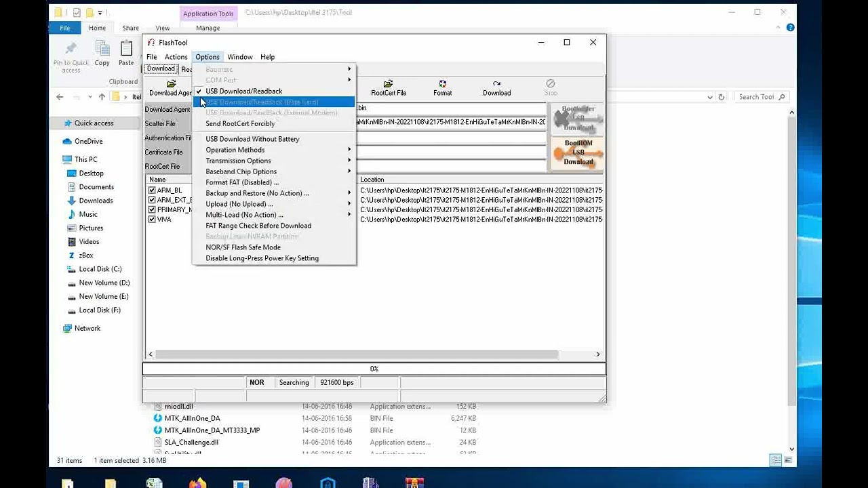Expand the Transmission Options submenu
The image size is (868, 488).
[x=274, y=161]
